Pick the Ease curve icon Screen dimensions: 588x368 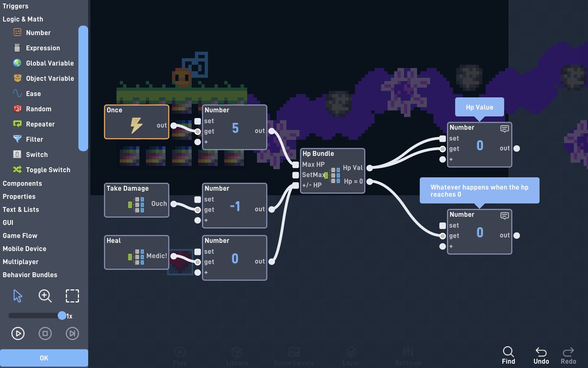[x=17, y=94]
